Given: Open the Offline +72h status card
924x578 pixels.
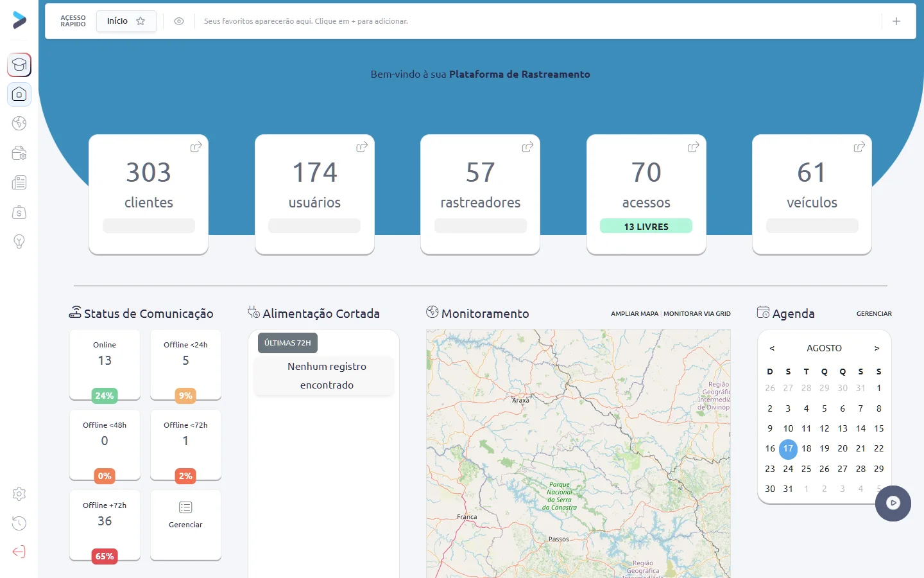Looking at the screenshot, I should (105, 525).
